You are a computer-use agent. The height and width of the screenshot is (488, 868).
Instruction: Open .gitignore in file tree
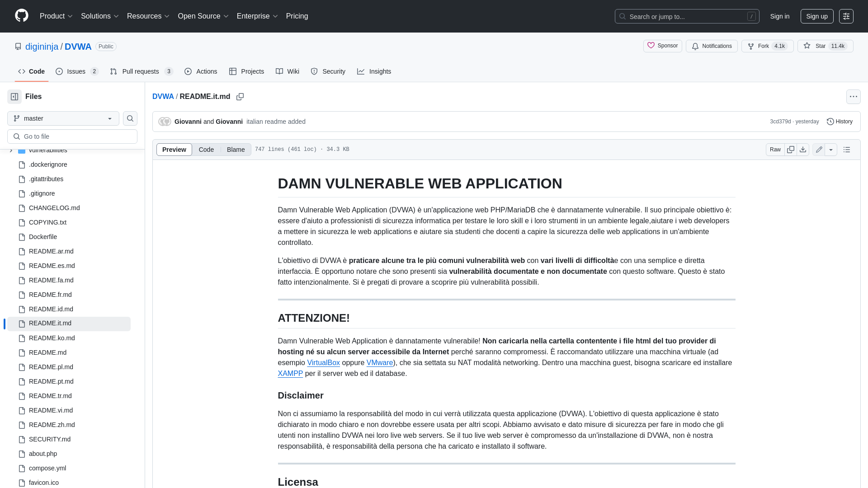pyautogui.click(x=42, y=193)
